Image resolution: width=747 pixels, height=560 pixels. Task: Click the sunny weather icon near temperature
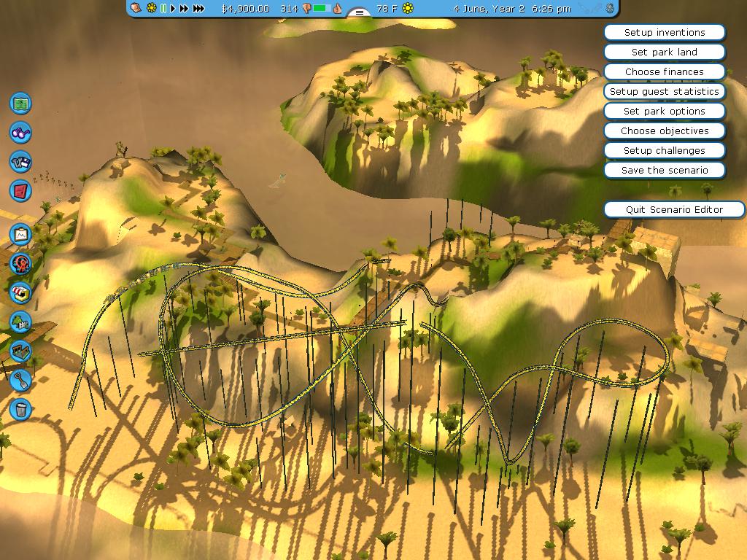tap(408, 8)
